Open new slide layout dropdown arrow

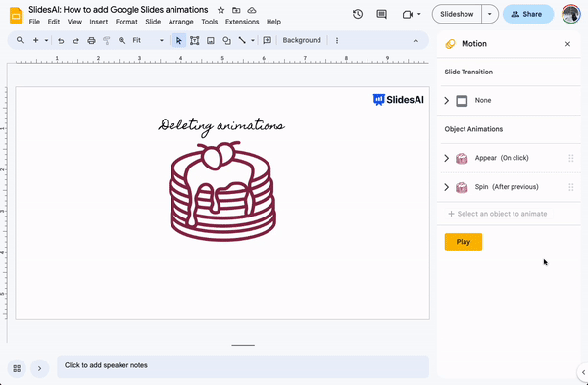click(46, 40)
